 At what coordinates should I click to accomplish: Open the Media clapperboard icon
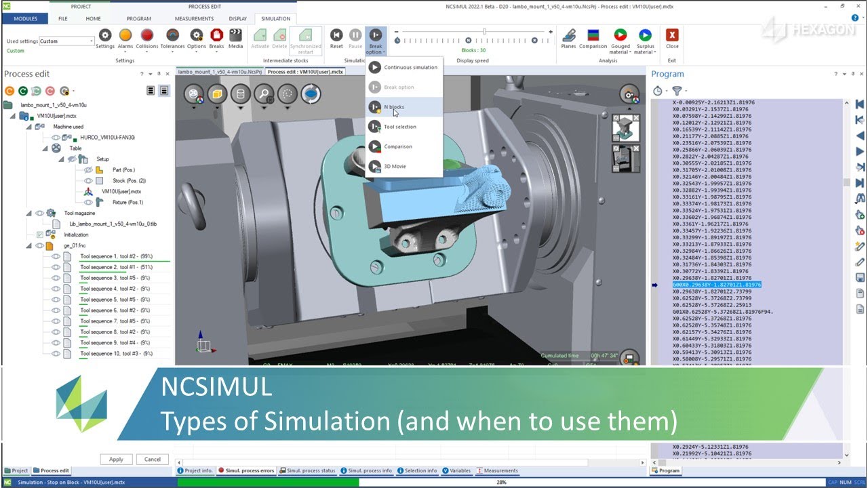[235, 35]
